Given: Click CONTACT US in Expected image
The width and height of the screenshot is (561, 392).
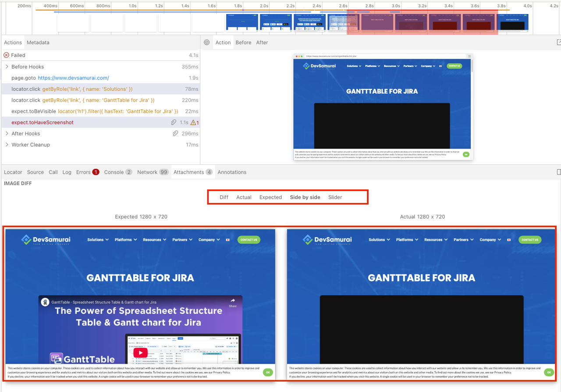Looking at the screenshot, I should [249, 240].
